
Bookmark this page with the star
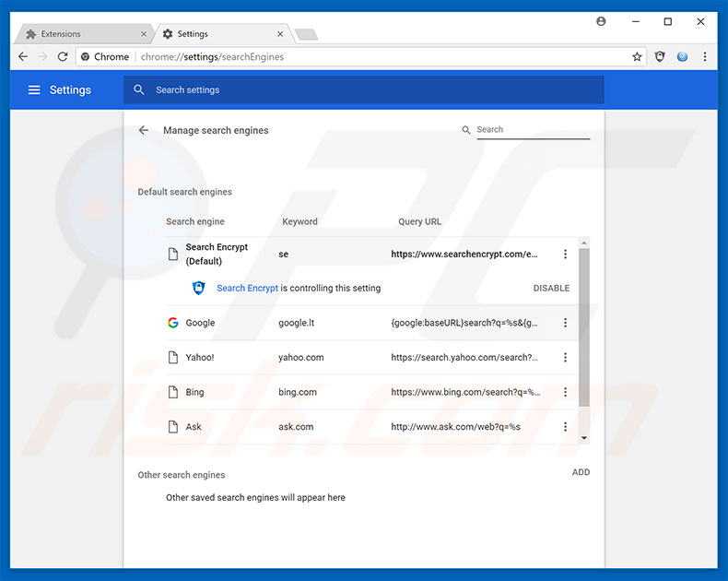637,56
